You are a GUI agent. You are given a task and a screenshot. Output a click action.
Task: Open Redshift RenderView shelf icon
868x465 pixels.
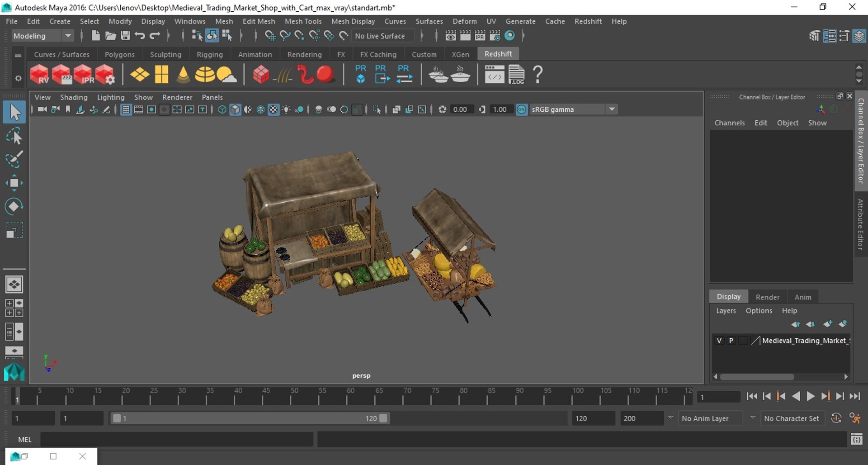[x=39, y=75]
